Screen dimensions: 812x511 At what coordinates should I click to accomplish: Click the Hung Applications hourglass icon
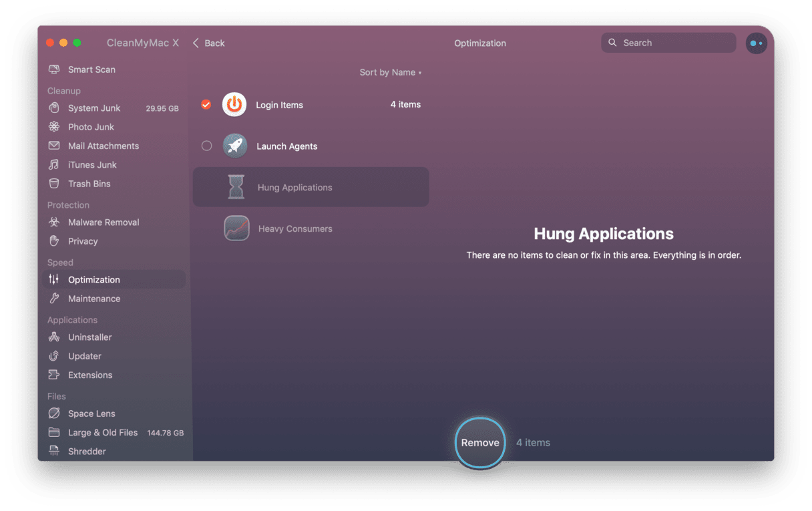coord(236,187)
